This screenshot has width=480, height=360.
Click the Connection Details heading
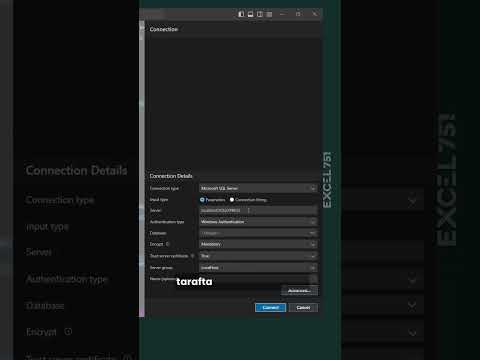171,176
